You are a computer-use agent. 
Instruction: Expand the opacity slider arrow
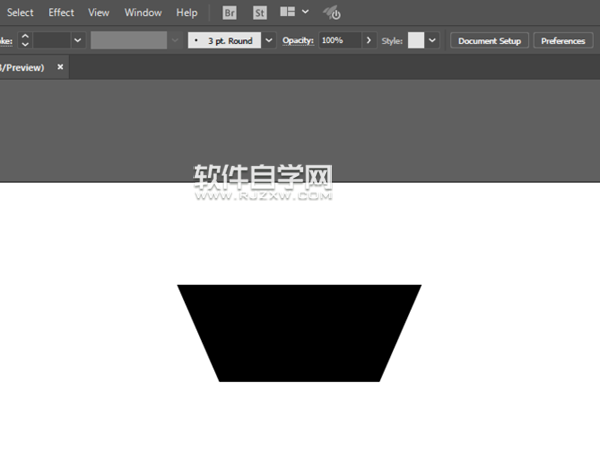coord(369,40)
